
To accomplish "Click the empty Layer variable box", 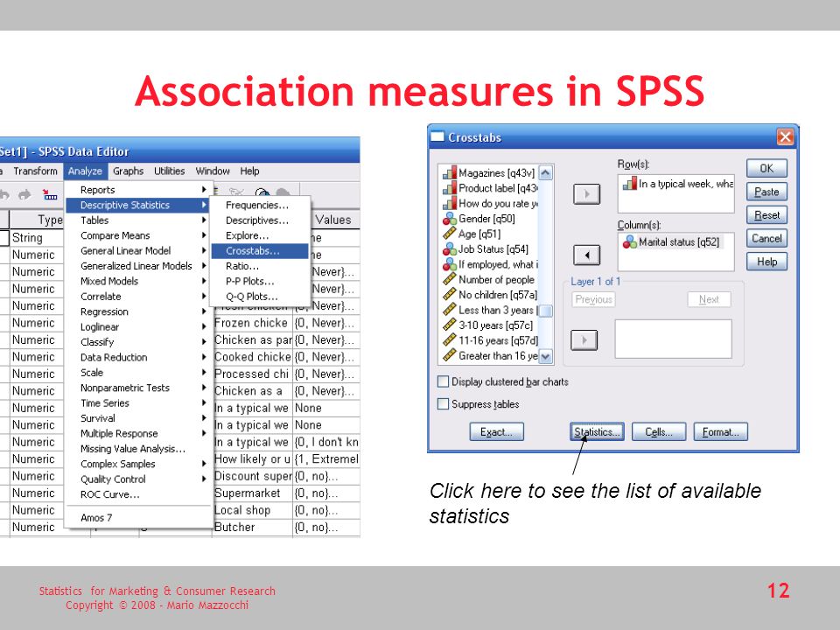I will click(673, 339).
